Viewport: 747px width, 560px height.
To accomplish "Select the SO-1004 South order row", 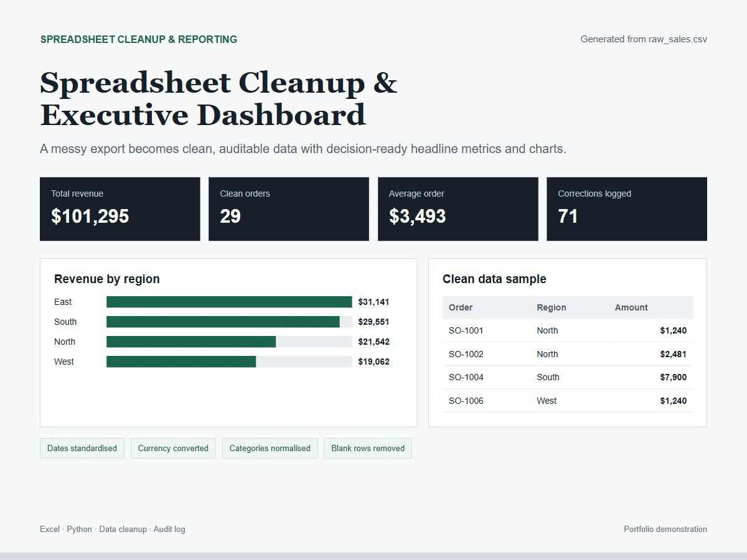I will click(568, 377).
